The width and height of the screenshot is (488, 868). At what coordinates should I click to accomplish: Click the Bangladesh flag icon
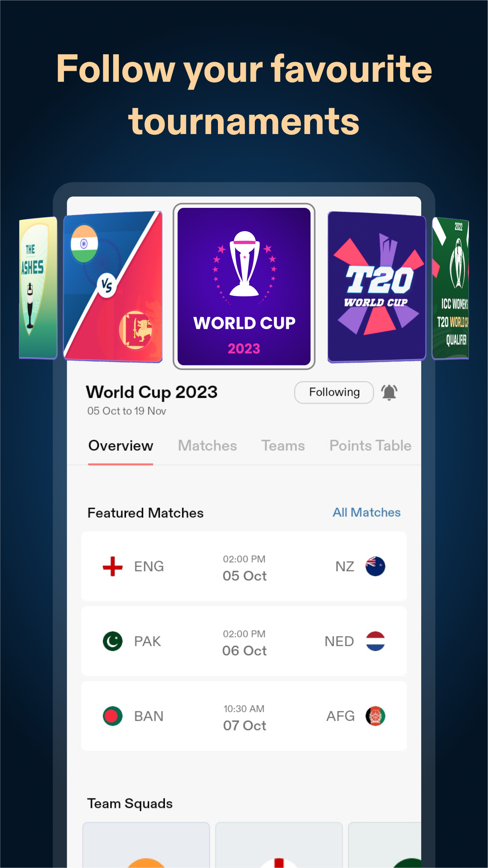click(x=113, y=716)
